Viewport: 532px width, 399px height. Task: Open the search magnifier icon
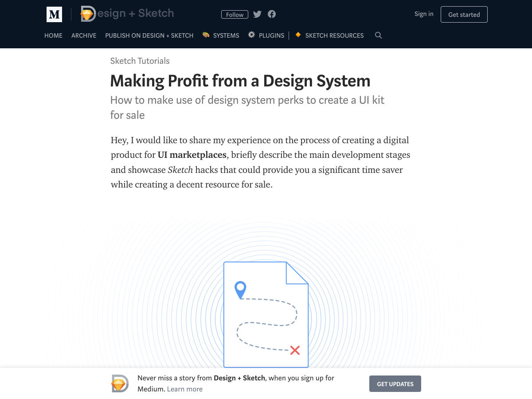point(378,35)
